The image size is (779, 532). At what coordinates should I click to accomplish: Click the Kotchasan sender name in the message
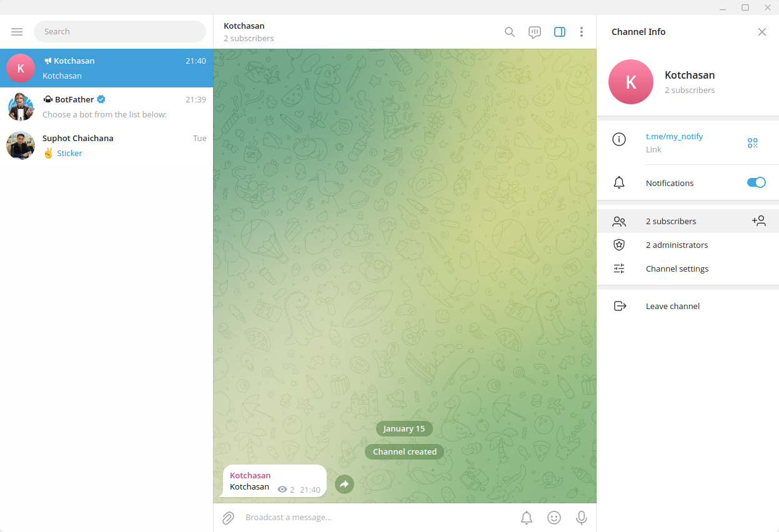[x=250, y=475]
